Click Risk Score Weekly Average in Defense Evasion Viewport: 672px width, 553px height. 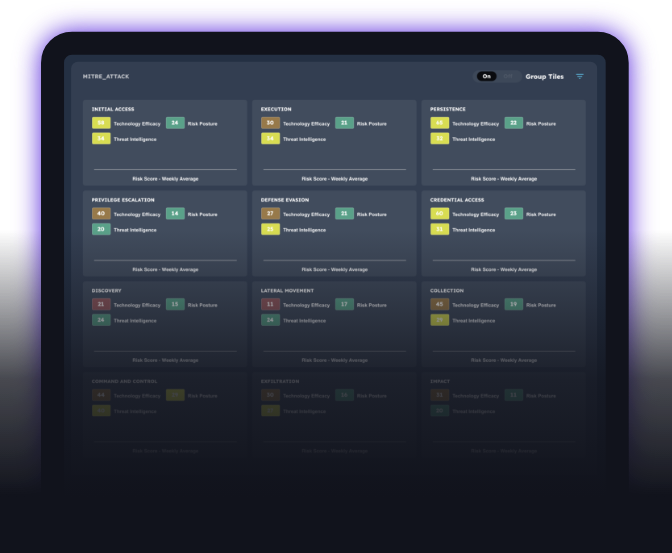click(x=335, y=270)
